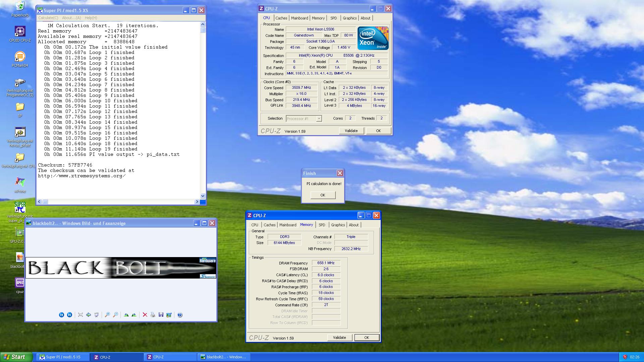Switch to Caches tab in upper CPU-Z
The height and width of the screenshot is (362, 644).
click(281, 18)
